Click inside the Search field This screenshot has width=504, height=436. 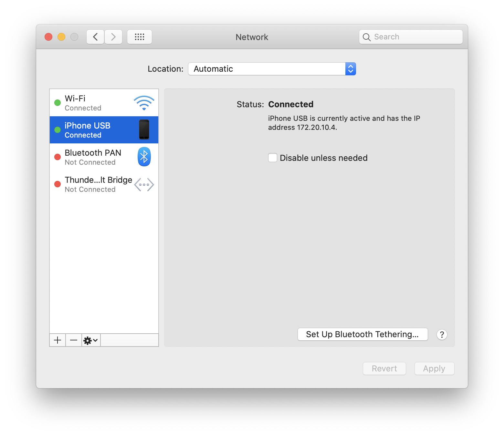click(x=410, y=37)
